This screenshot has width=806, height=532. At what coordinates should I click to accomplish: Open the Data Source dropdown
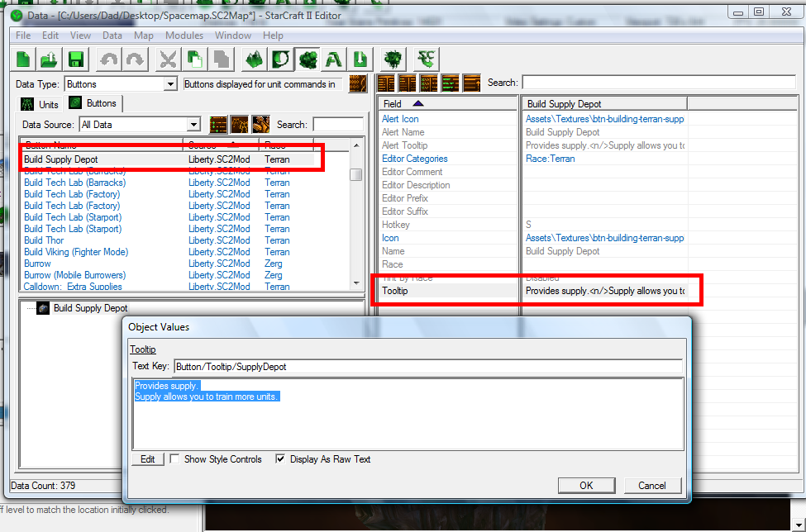(193, 124)
